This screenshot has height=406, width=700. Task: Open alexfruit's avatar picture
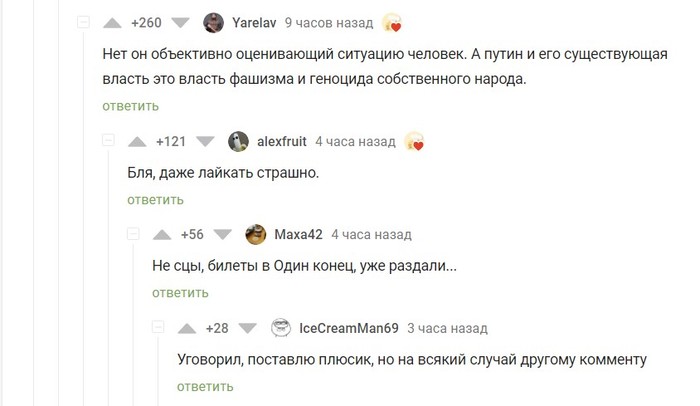[x=239, y=141]
